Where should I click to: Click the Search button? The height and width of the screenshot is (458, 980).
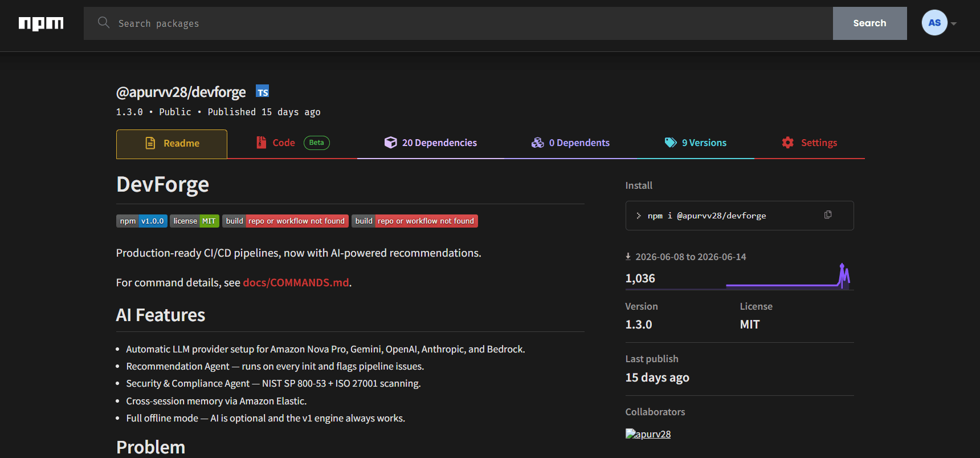[x=869, y=23]
